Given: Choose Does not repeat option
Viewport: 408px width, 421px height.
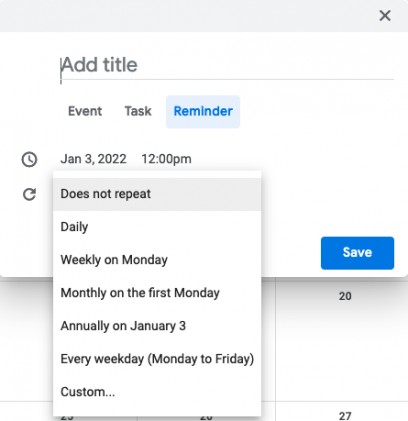Looking at the screenshot, I should coord(157,194).
